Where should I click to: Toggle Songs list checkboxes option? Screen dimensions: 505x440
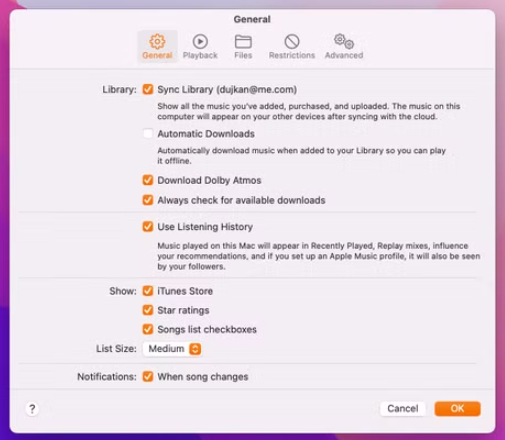click(148, 329)
